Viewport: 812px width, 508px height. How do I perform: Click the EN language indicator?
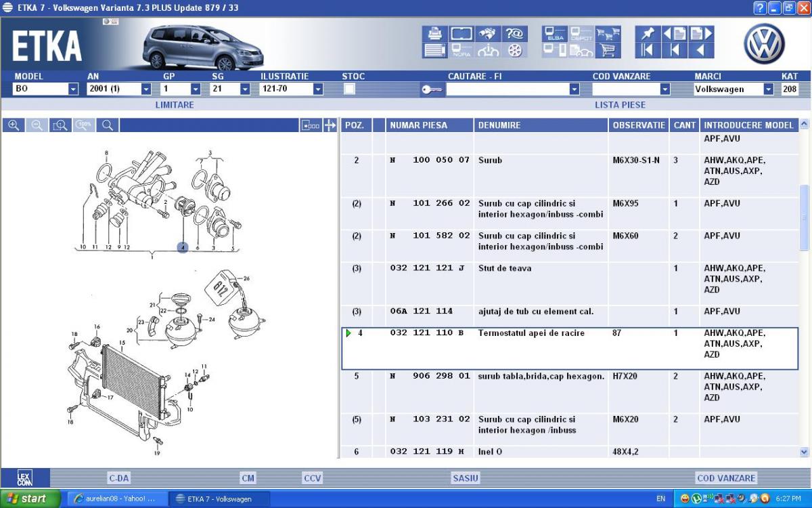point(660,499)
